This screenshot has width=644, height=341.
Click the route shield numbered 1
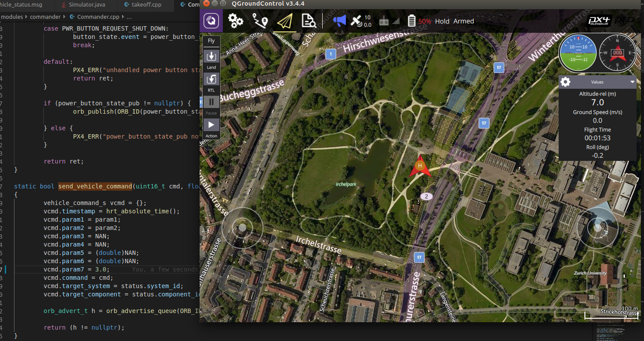pos(331,54)
